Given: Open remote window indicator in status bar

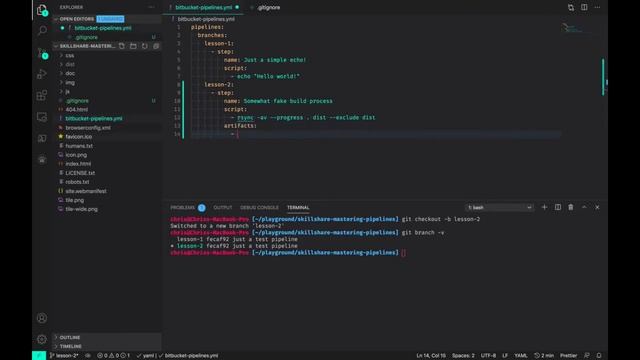Looking at the screenshot, I should click(39, 356).
